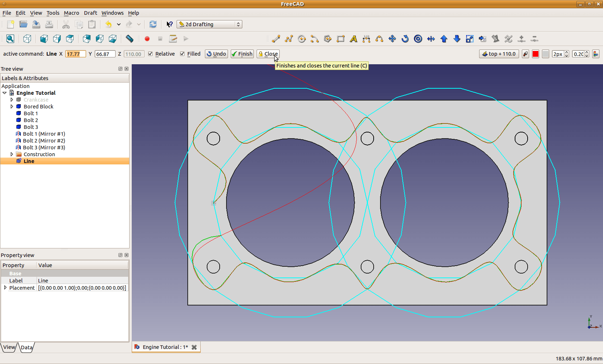This screenshot has height=364, width=603.
Task: Click the Draft offset tool icon
Action: [418, 39]
